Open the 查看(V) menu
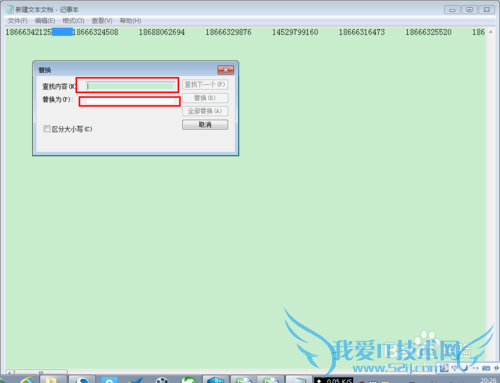This screenshot has width=500, height=383. tap(102, 21)
